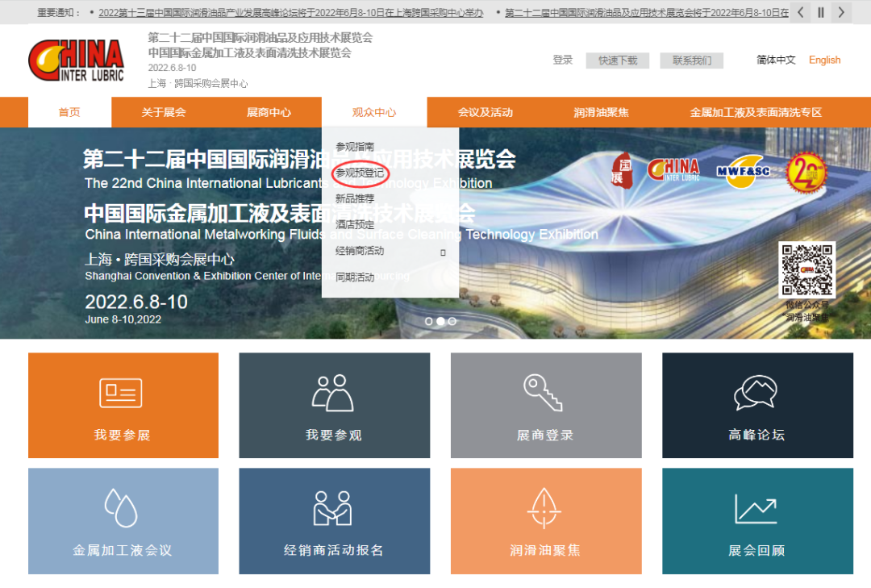Click the 金属加工液会议 label text
The image size is (871, 588).
(x=123, y=550)
